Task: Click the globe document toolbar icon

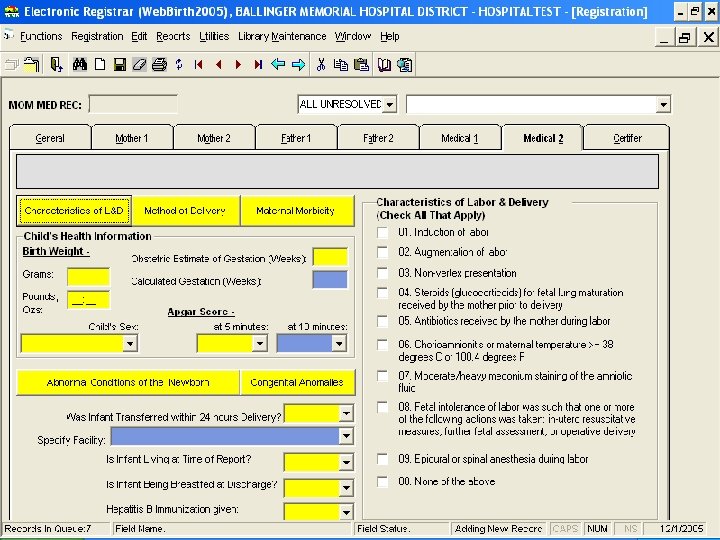Action: pyautogui.click(x=405, y=65)
